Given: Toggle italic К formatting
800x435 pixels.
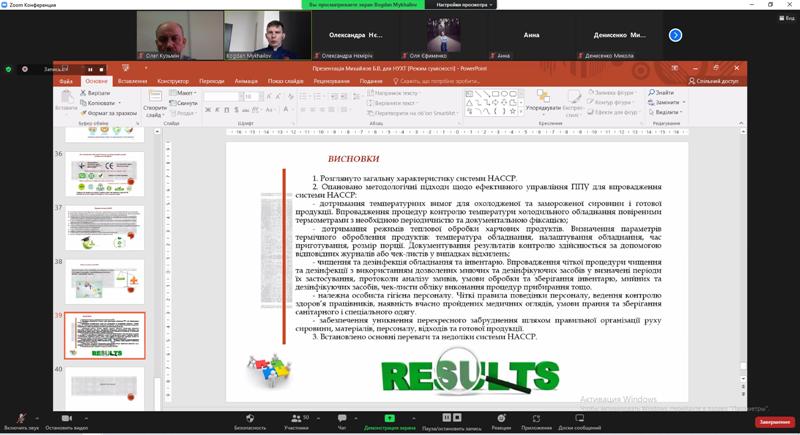Looking at the screenshot, I should [x=217, y=110].
